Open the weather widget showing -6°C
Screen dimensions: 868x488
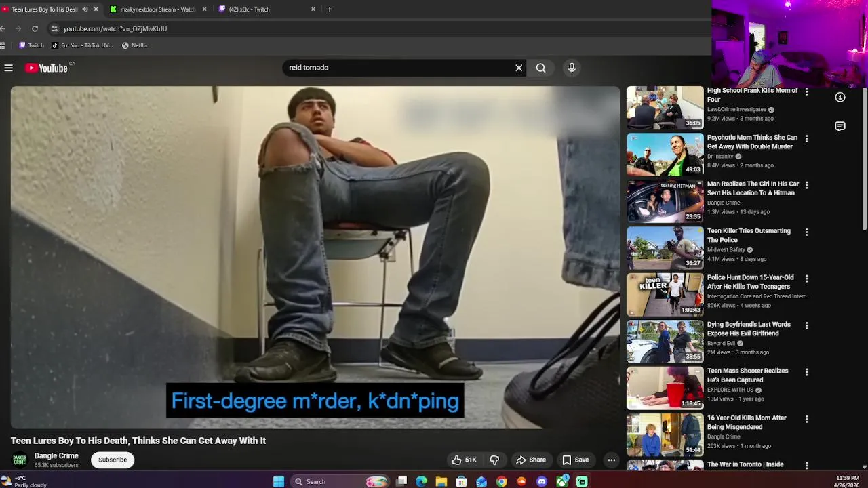24,481
